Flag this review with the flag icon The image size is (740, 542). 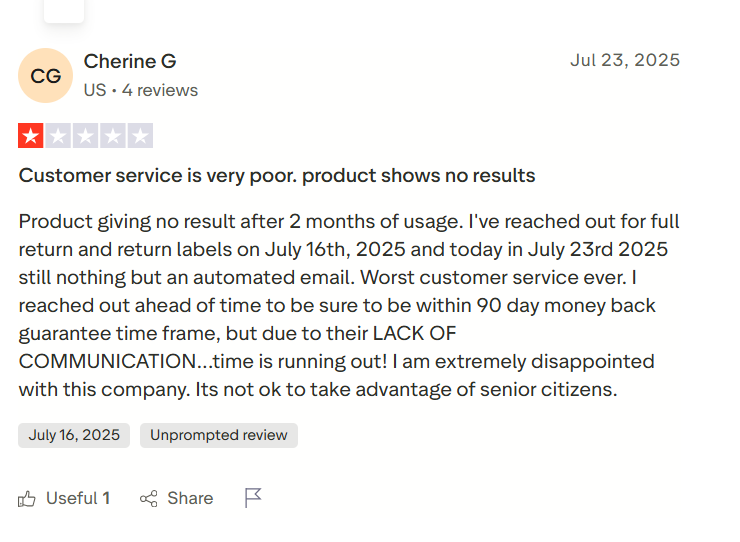point(253,498)
